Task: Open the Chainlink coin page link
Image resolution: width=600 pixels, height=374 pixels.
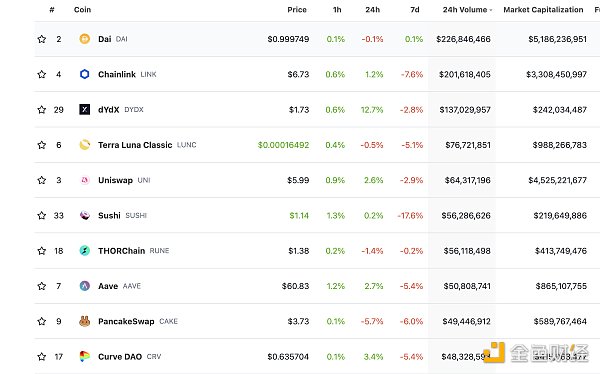Action: (x=117, y=74)
